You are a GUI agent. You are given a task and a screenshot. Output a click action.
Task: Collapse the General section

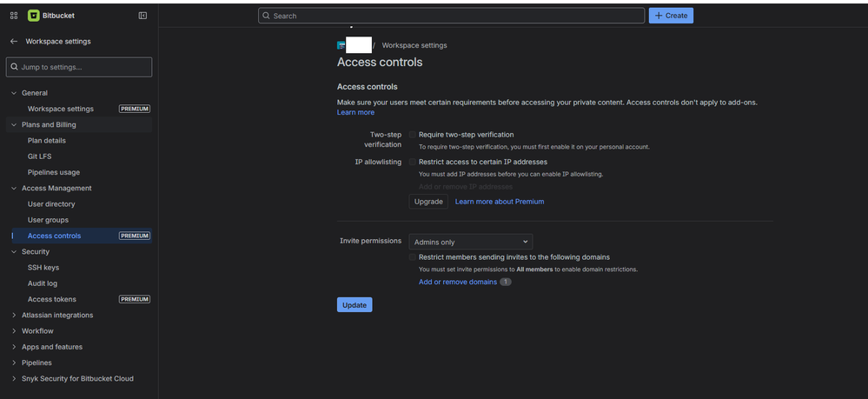[14, 93]
